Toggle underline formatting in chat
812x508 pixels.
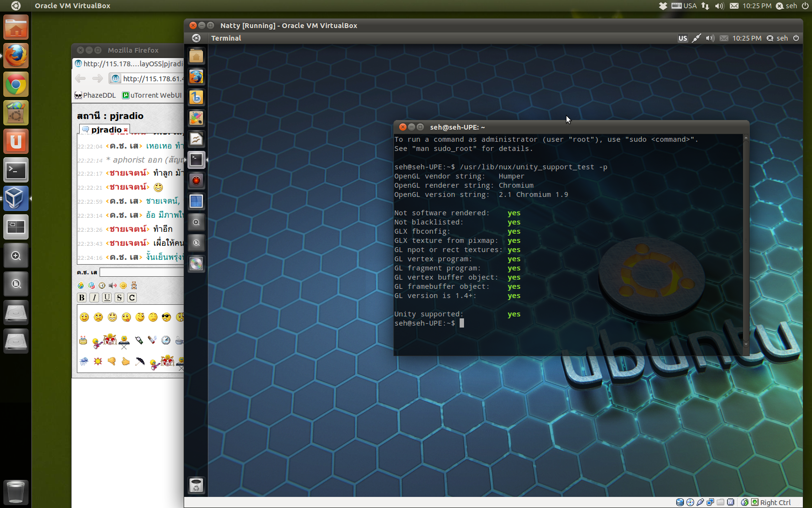coord(107,298)
